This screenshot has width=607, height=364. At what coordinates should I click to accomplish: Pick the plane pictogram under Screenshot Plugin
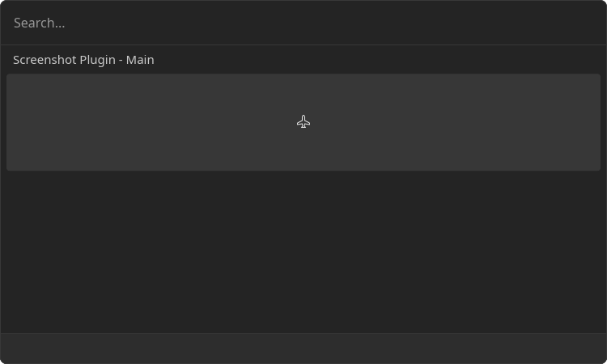[303, 122]
